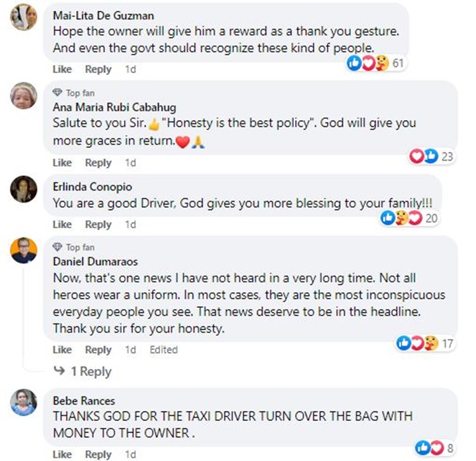The image size is (476, 461).
Task: Open reactions on Erlinda Conopio's comment
Action: (409, 218)
